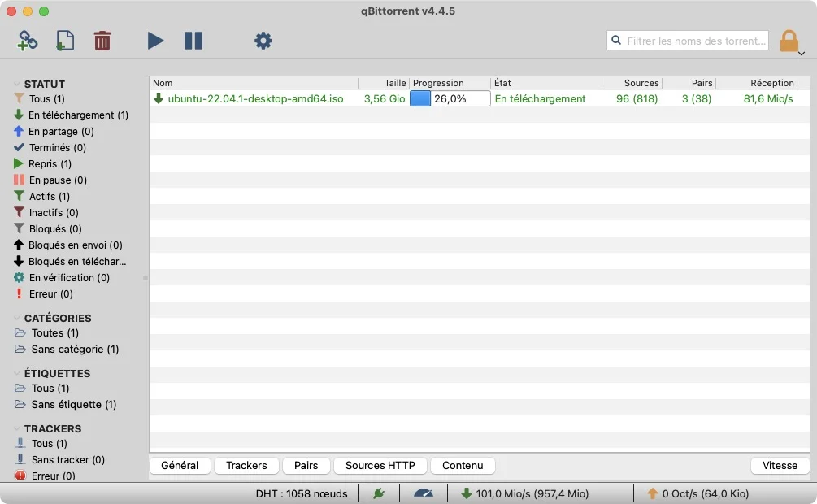Select Sans catégorie (1)

pos(75,350)
